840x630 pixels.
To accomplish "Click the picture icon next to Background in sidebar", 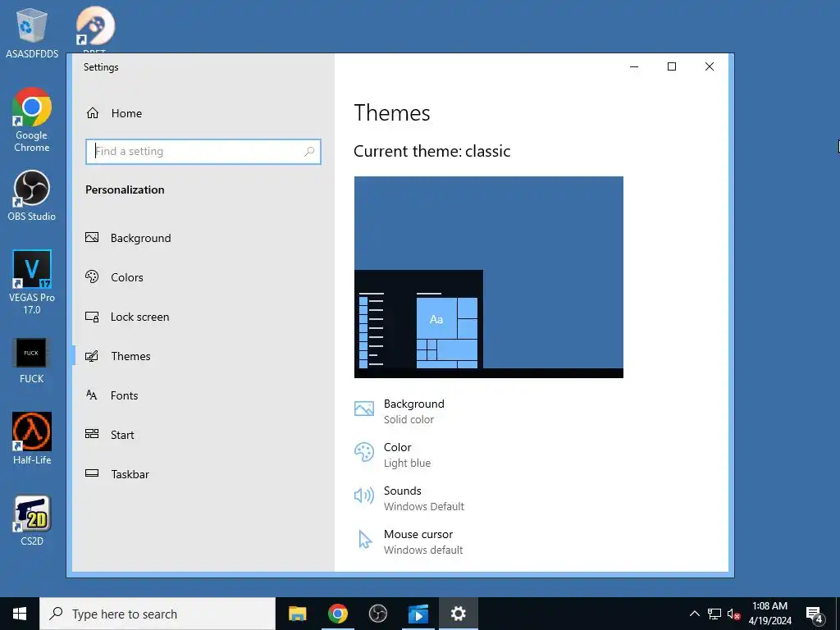I will pyautogui.click(x=92, y=237).
